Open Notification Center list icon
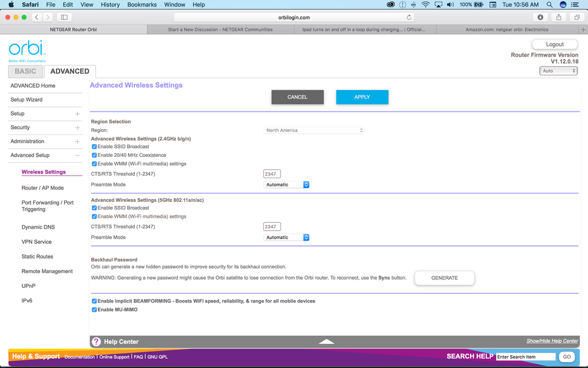Screen dimensions: 588x368 (574, 5)
